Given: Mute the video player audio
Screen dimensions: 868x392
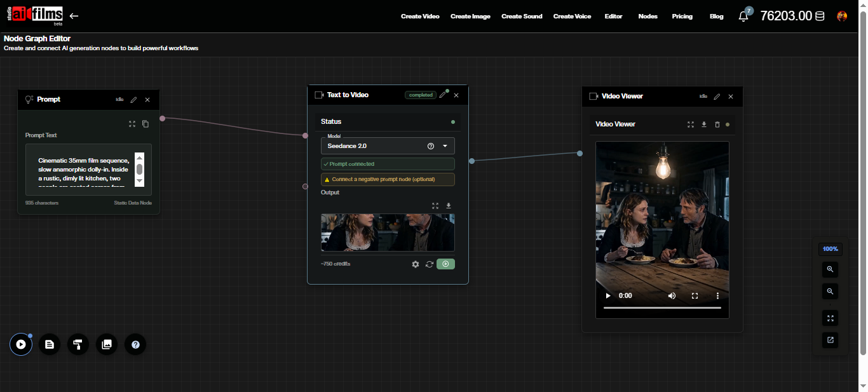Looking at the screenshot, I should point(672,295).
